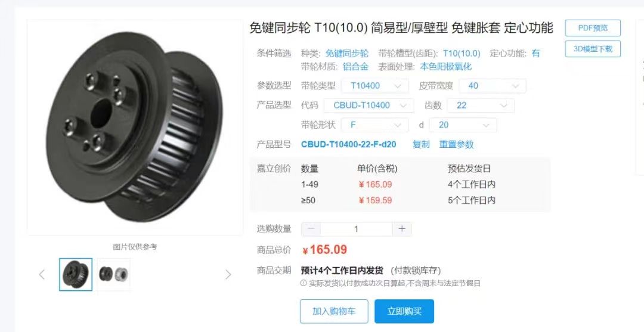Expand the 齿数 22 dropdown

pos(481,106)
